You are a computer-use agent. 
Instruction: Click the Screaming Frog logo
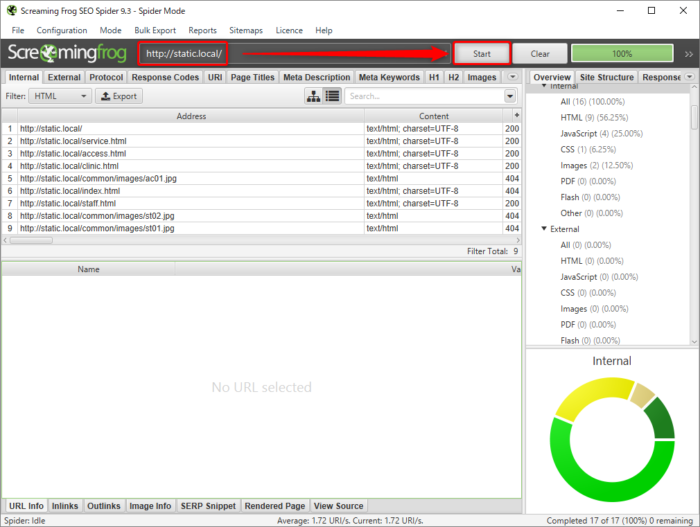pyautogui.click(x=68, y=53)
